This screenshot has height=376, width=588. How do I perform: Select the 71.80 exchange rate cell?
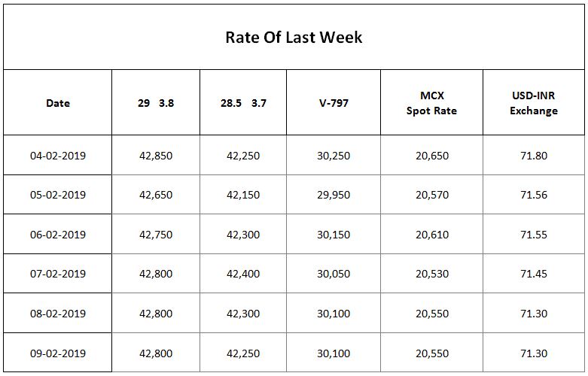pos(534,155)
